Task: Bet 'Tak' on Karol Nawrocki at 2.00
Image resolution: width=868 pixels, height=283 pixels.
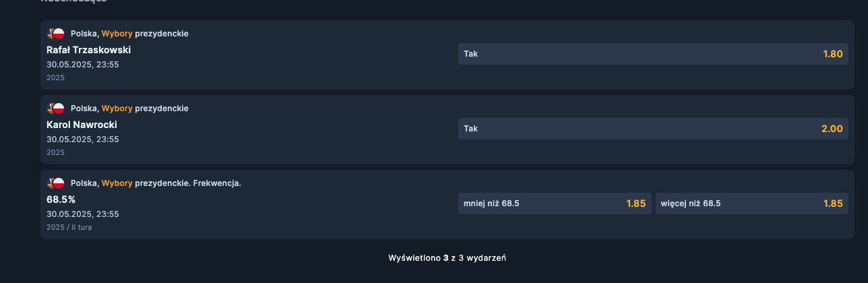Action: pyautogui.click(x=652, y=129)
